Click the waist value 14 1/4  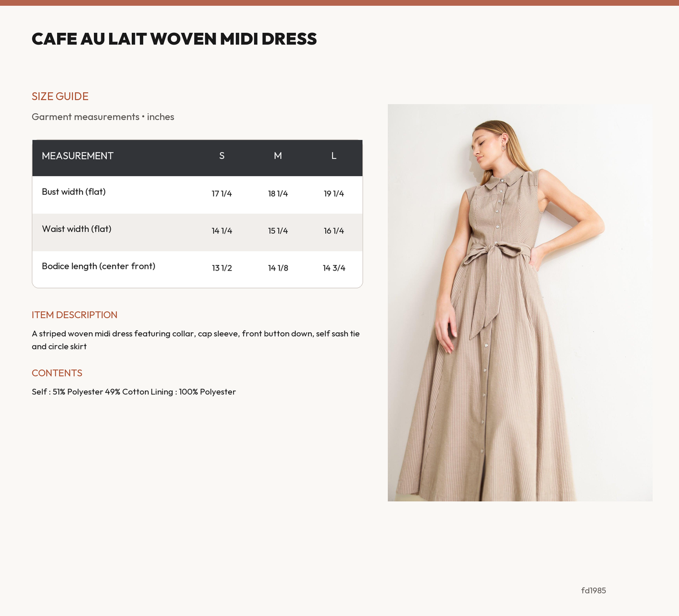pyautogui.click(x=222, y=231)
